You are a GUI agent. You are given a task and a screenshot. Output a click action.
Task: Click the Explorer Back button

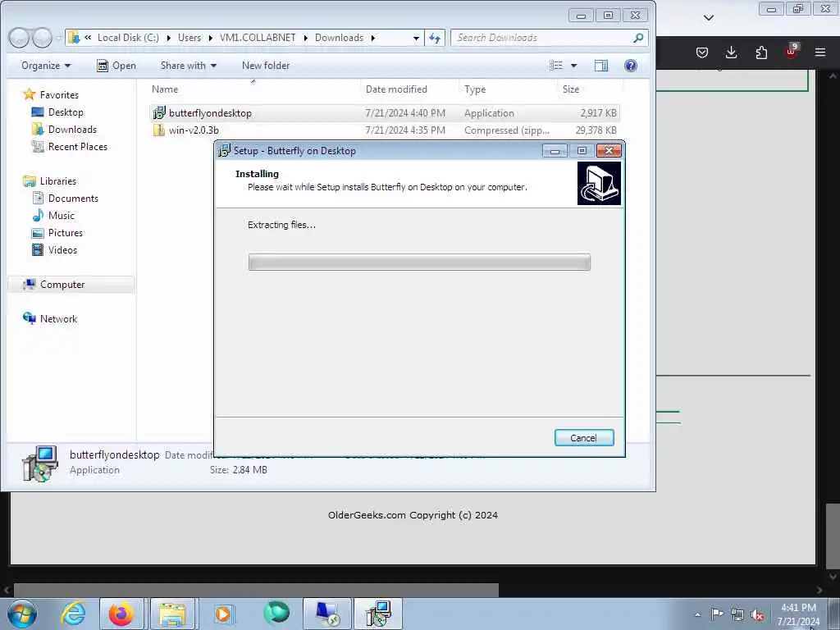(20, 38)
